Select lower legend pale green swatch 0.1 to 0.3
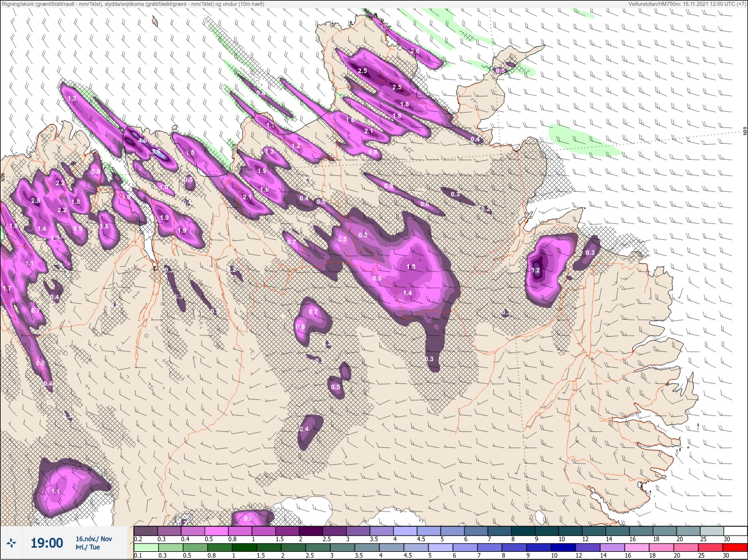 (x=146, y=548)
